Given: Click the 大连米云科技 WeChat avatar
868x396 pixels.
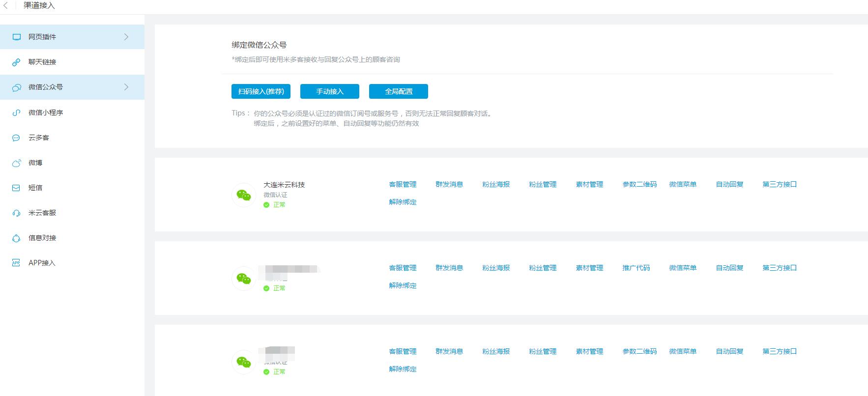Looking at the screenshot, I should (244, 195).
